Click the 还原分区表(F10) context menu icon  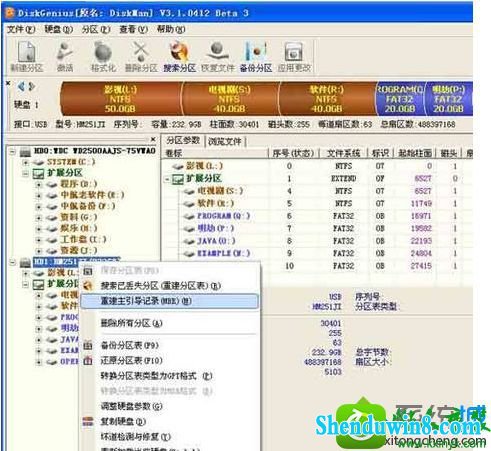pos(88,360)
